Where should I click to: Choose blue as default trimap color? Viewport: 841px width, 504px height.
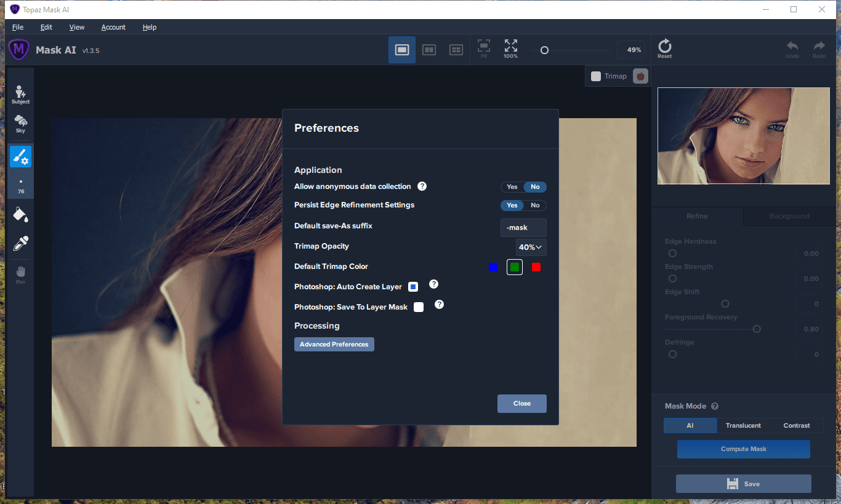(493, 267)
